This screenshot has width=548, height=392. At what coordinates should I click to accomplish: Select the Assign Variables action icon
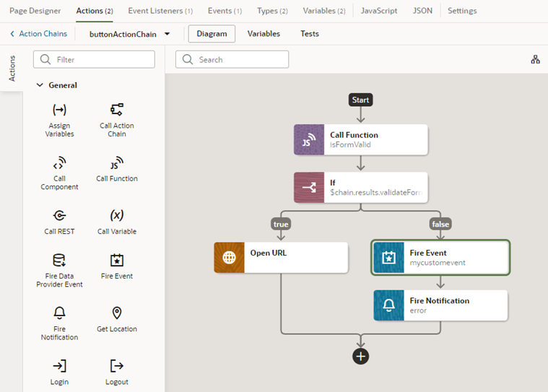pyautogui.click(x=59, y=110)
